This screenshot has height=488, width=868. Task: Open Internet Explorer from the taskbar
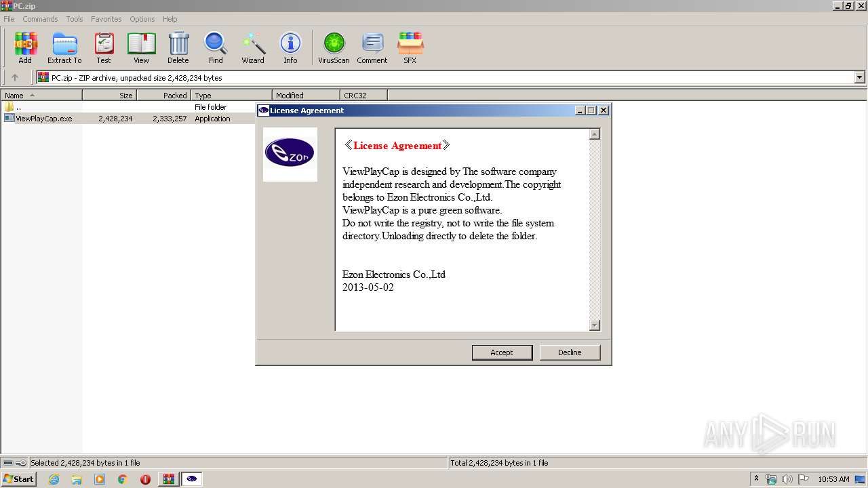pos(54,479)
